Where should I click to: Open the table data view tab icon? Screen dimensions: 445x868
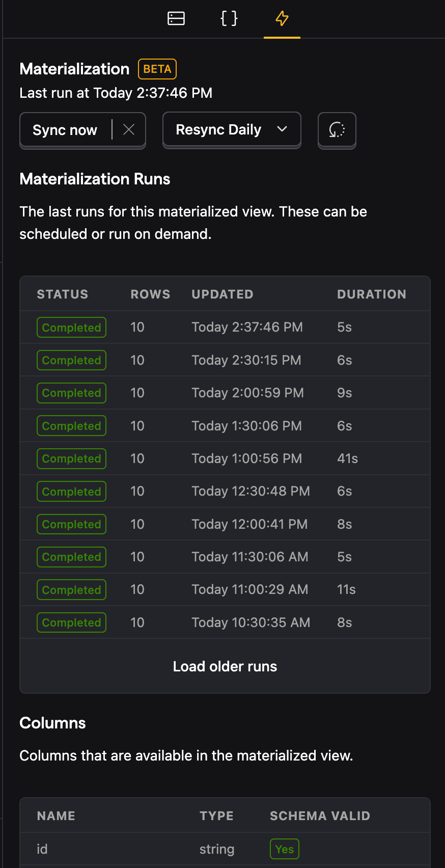[176, 18]
